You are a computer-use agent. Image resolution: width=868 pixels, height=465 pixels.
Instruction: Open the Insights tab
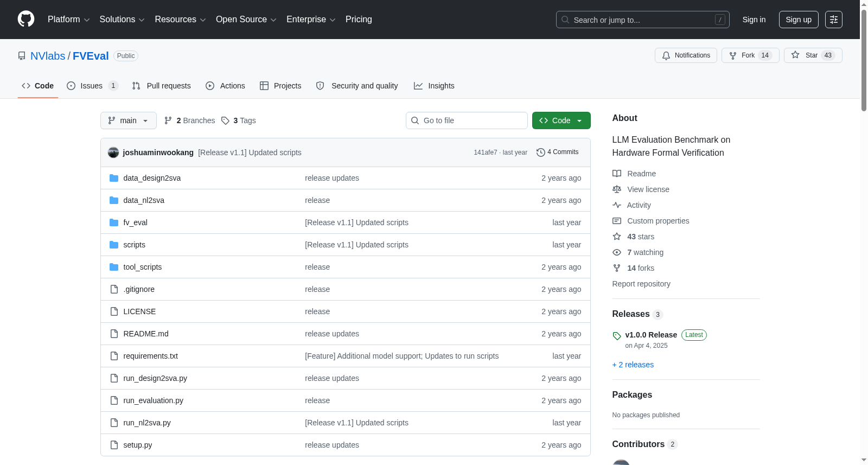(x=434, y=86)
